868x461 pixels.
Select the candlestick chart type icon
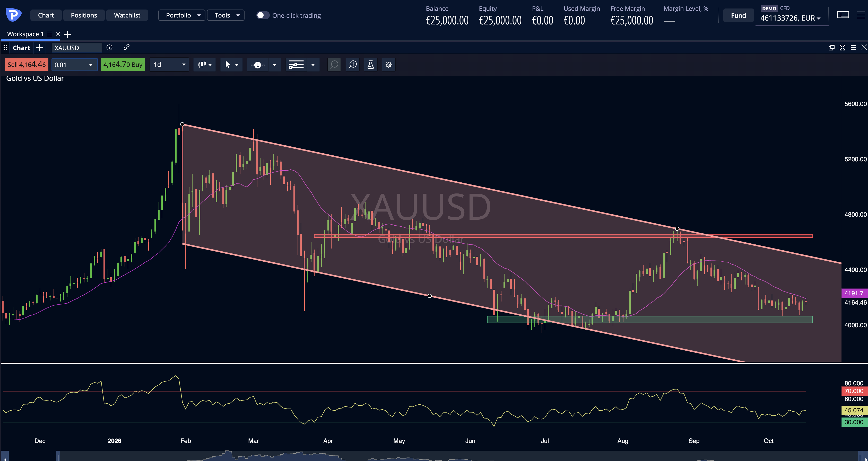click(x=202, y=65)
